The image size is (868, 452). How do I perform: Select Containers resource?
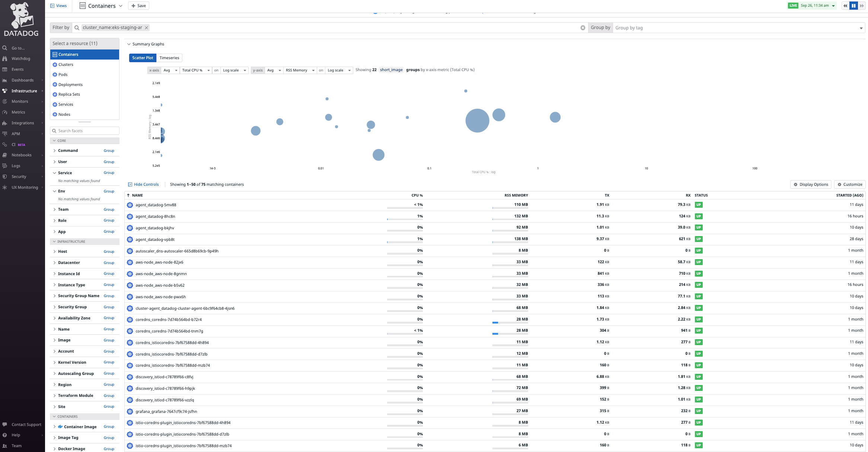pyautogui.click(x=84, y=54)
